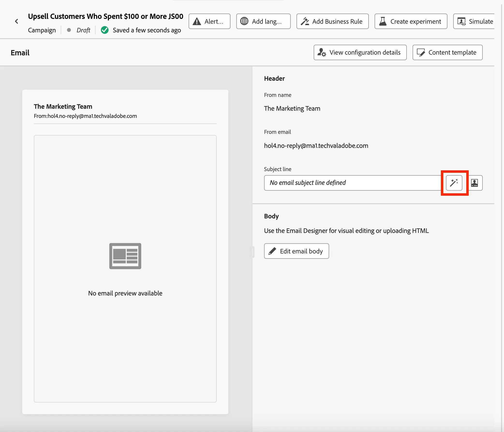Screen dimensions: 504x432
Task: Click the panel splitter handle
Action: point(252,252)
